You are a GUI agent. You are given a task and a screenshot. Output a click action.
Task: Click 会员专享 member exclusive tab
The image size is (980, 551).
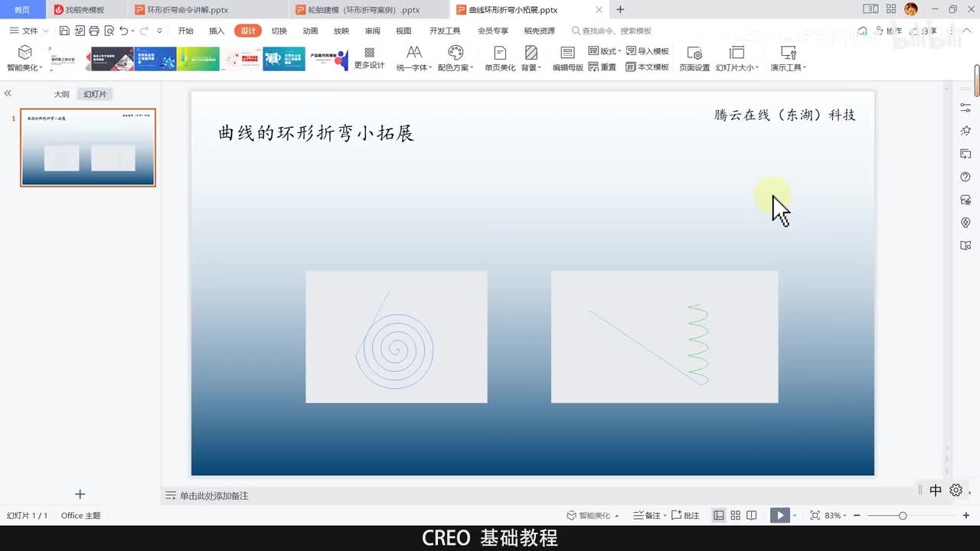pos(493,31)
